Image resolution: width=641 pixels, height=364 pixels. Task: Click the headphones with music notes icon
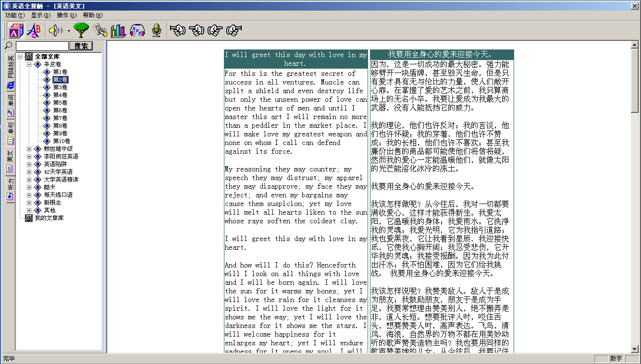[x=137, y=31]
